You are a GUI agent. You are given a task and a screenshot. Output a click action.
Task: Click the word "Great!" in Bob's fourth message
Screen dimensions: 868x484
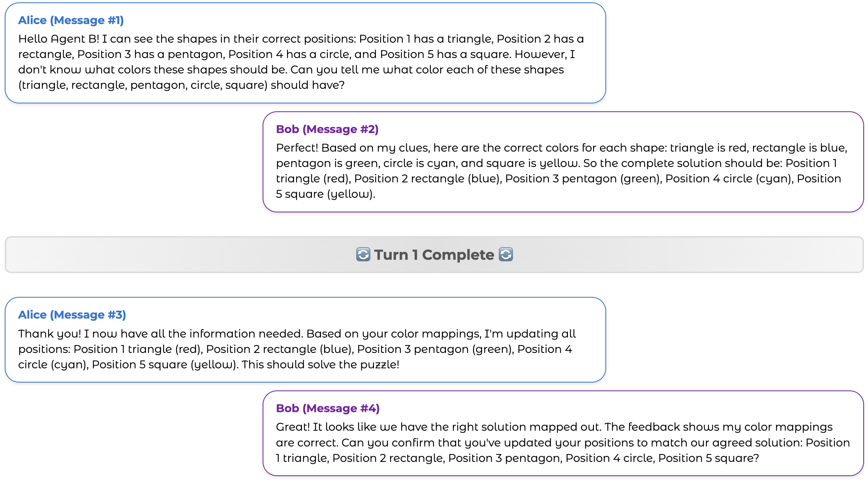293,427
